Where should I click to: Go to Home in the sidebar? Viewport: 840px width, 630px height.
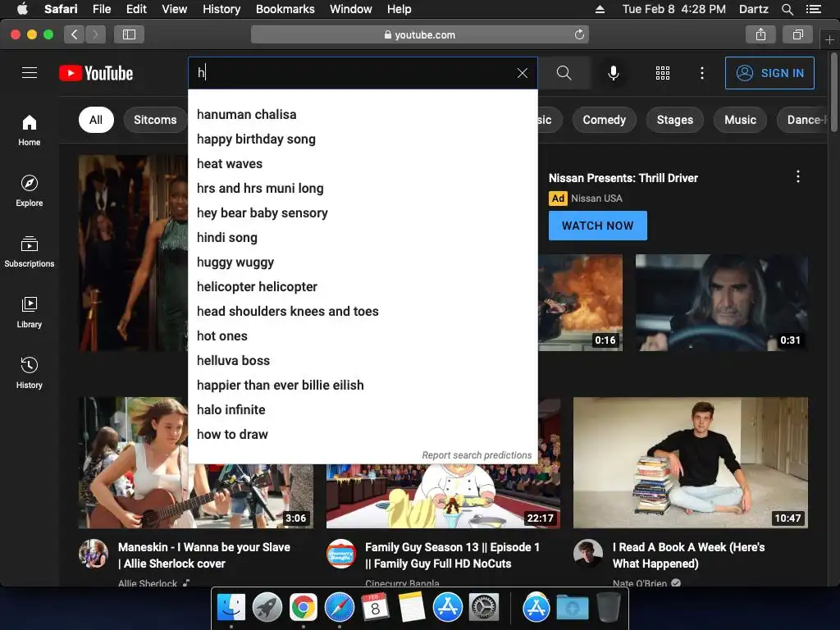(x=30, y=130)
